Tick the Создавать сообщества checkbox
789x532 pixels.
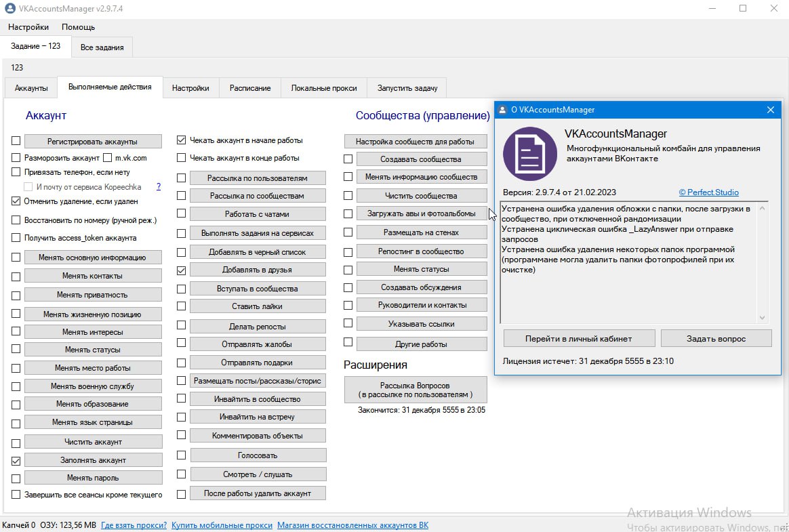pyautogui.click(x=348, y=159)
